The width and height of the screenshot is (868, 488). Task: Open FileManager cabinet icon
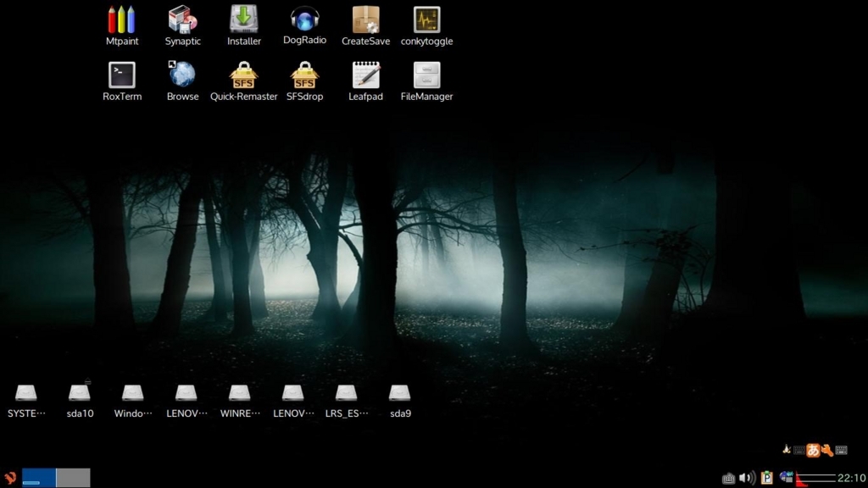click(x=427, y=75)
